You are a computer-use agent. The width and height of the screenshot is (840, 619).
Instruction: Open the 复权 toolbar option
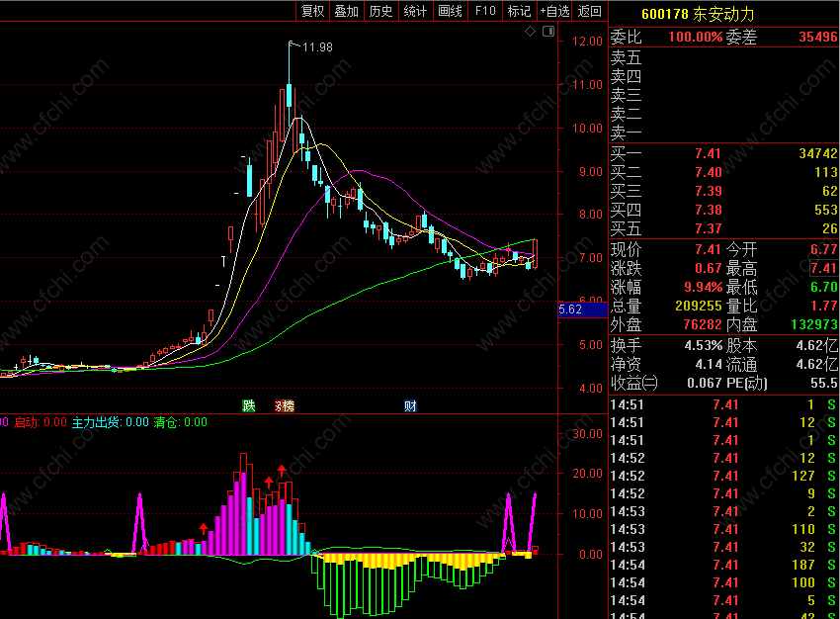[x=313, y=11]
